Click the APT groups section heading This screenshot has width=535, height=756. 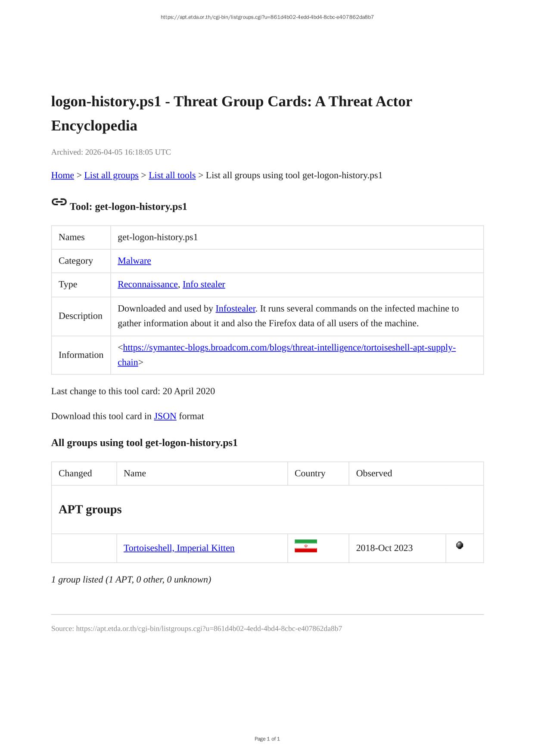(x=90, y=509)
